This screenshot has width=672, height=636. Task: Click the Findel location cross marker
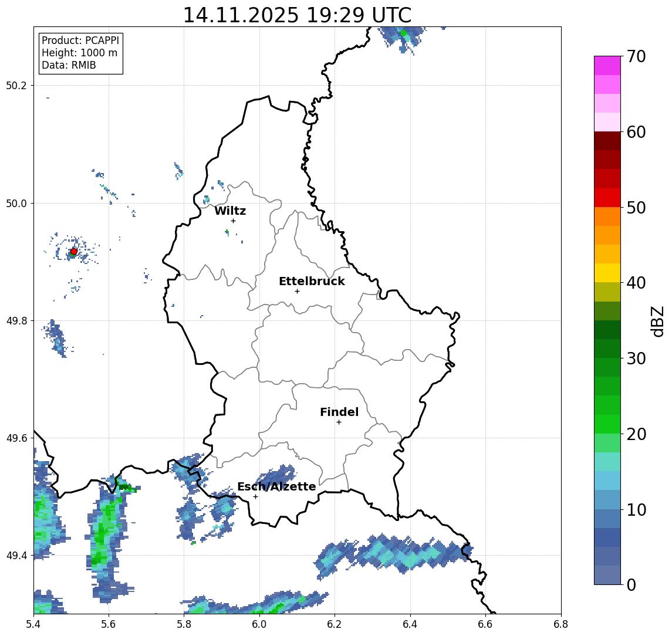(339, 422)
